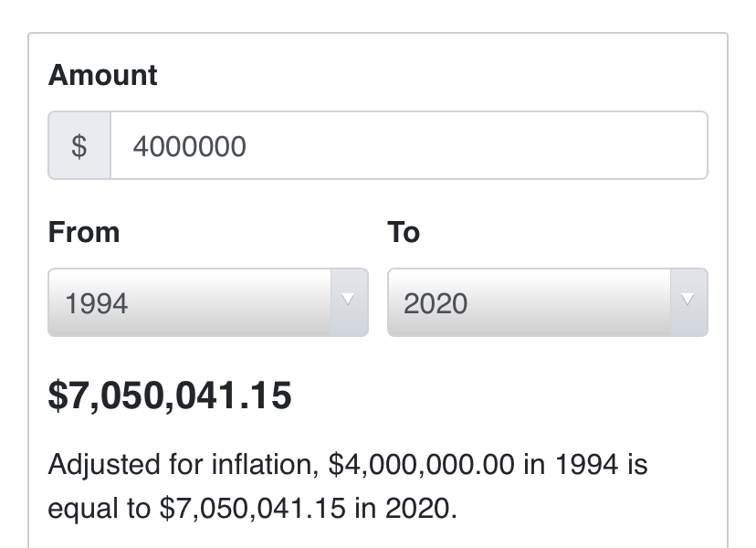Click "$7,050,041.15" in the explanation's second line
This screenshot has width=756, height=548.
(x=253, y=508)
